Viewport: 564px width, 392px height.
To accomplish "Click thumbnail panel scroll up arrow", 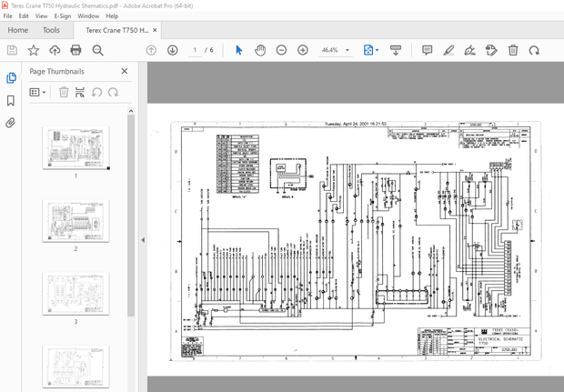I will pyautogui.click(x=131, y=111).
